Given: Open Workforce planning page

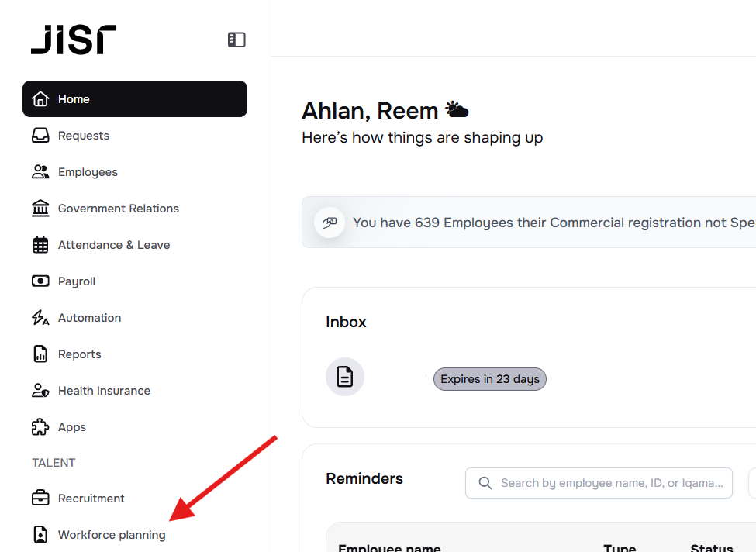Looking at the screenshot, I should click(112, 535).
